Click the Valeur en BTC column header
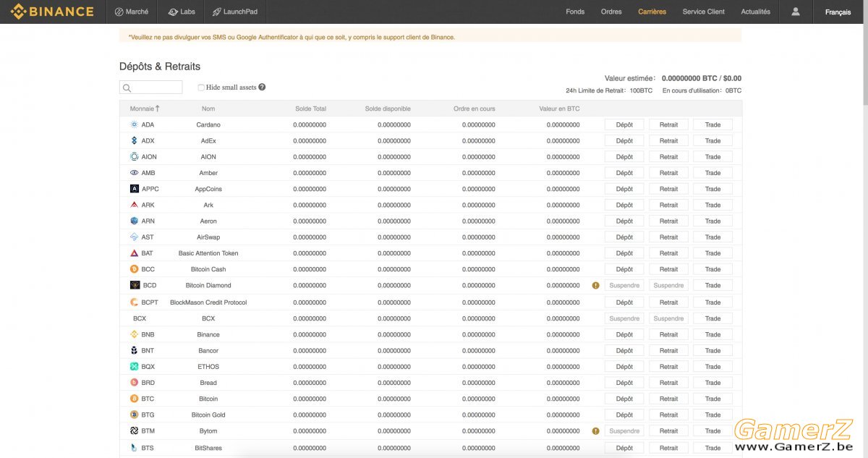The width and height of the screenshot is (868, 458). tap(559, 109)
